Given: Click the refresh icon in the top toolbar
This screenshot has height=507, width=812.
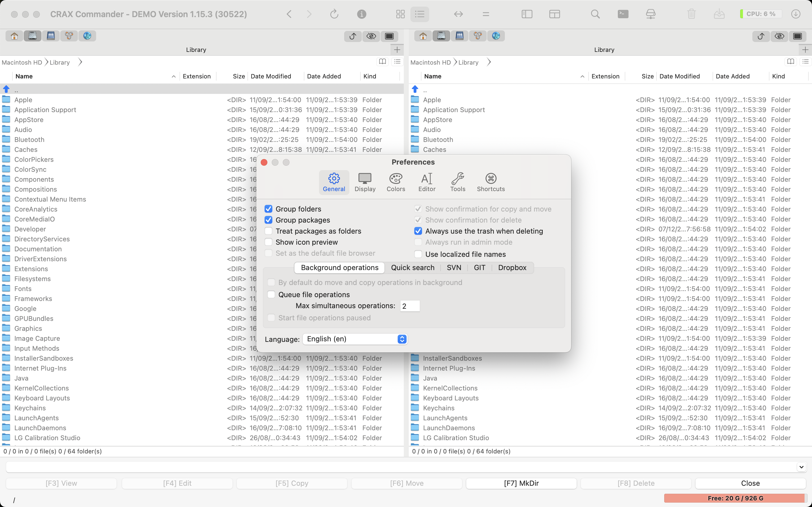Looking at the screenshot, I should 334,14.
